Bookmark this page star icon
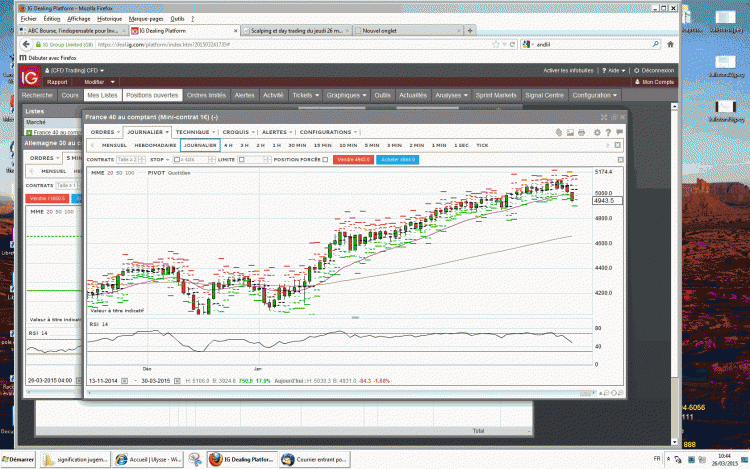The height and width of the screenshot is (469, 750). click(496, 44)
